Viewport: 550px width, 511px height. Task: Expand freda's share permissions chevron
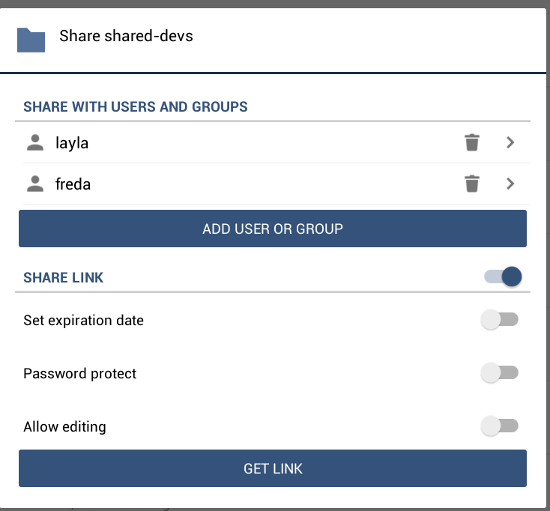tap(510, 183)
